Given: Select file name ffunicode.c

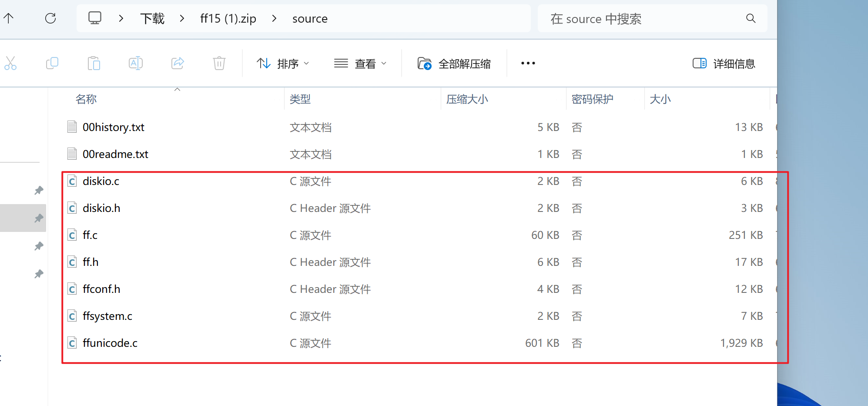Looking at the screenshot, I should pyautogui.click(x=110, y=343).
